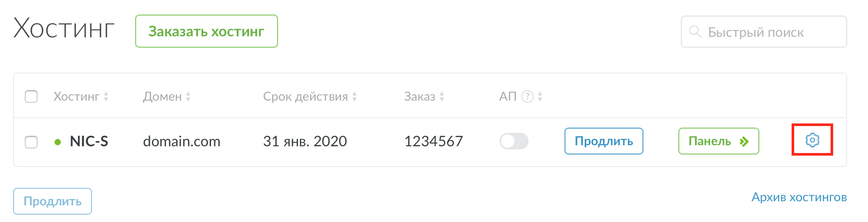Click the magnifier icon in quick search
This screenshot has width=868, height=222.
(x=695, y=32)
